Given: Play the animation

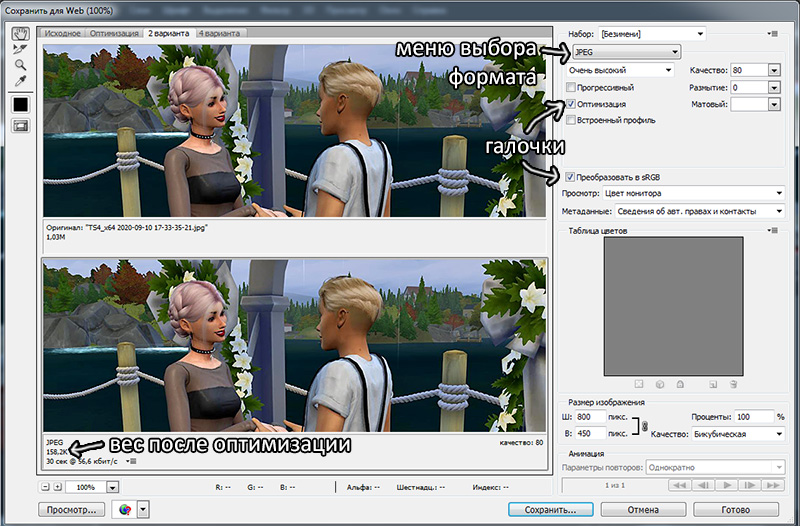Looking at the screenshot, I should click(727, 485).
